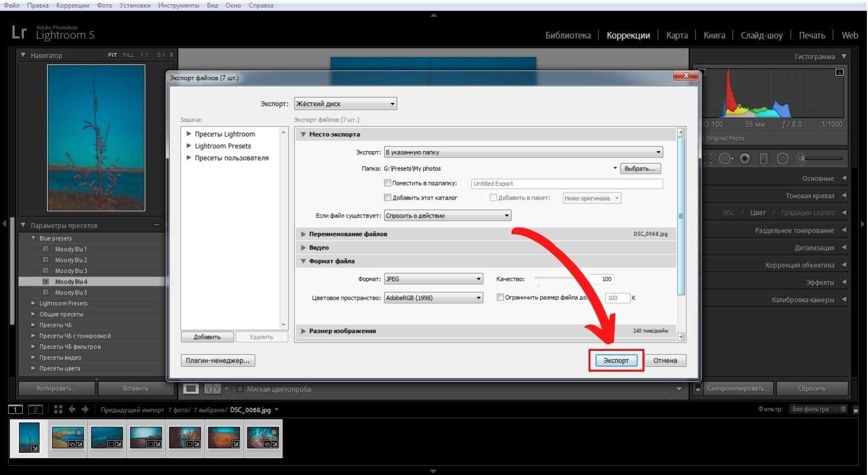Screen dimensions: 868x475
Task: Select the Graduated Filter tool
Action: (763, 159)
